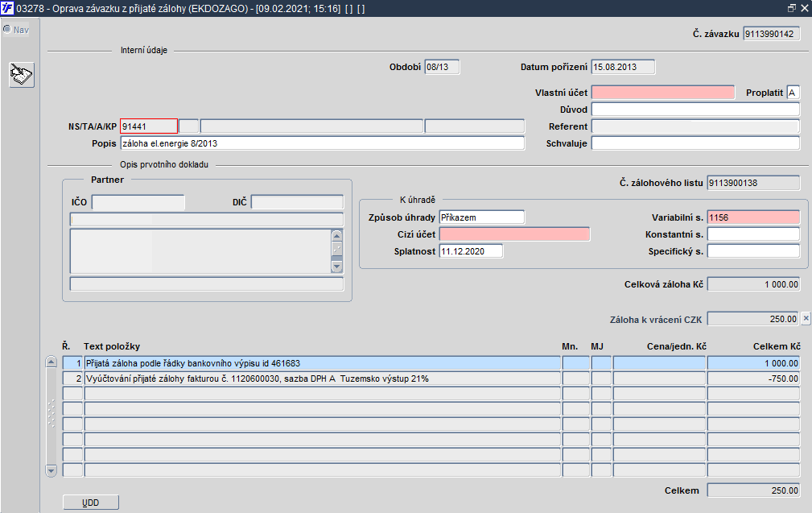The width and height of the screenshot is (812, 513).
Task: Click down arrow of partner address scrollbar
Action: pyautogui.click(x=336, y=267)
